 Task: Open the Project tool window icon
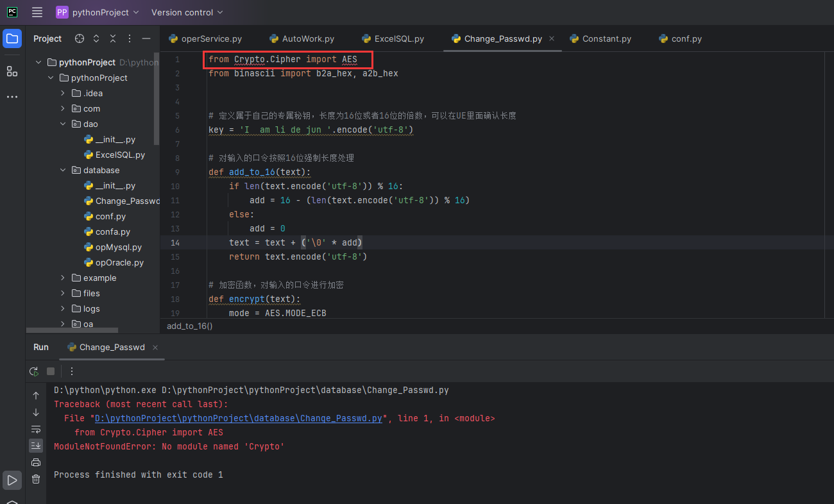coord(12,39)
